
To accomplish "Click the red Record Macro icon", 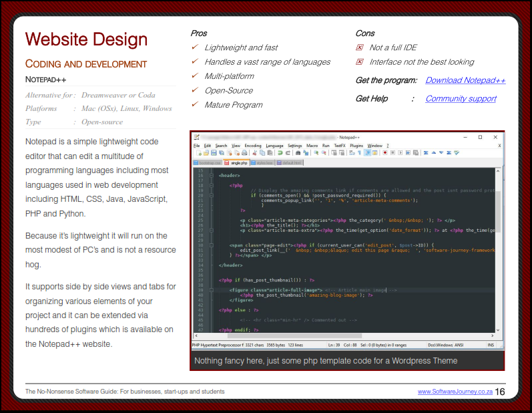I will click(x=385, y=153).
